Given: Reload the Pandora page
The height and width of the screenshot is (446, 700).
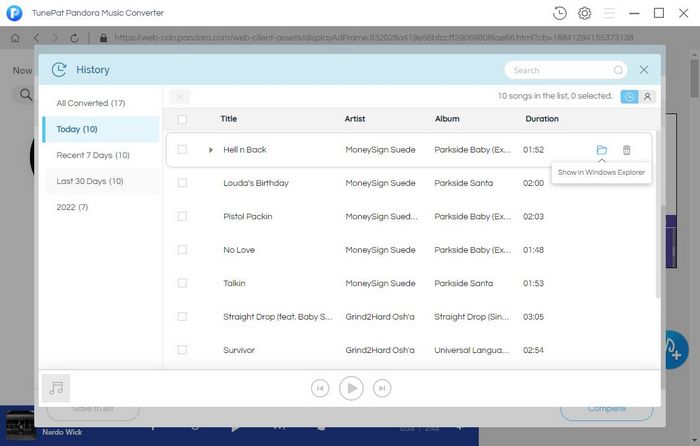Looking at the screenshot, I should (75, 38).
